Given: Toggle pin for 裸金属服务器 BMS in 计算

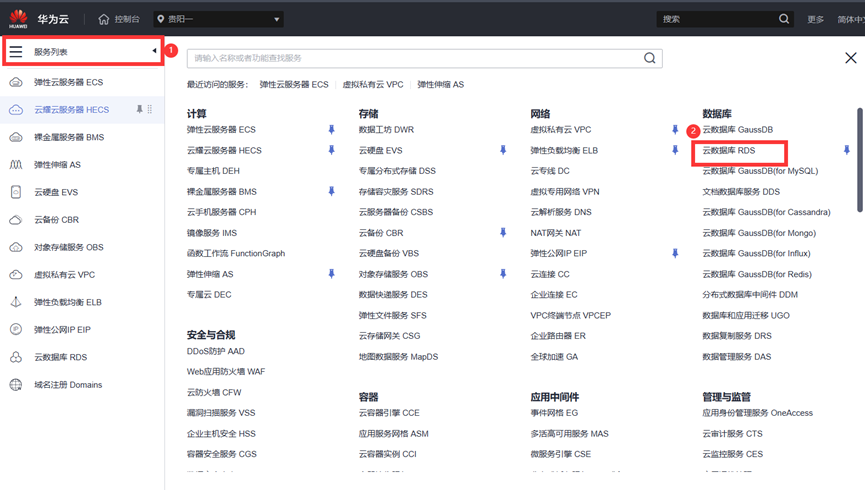Looking at the screenshot, I should coord(332,191).
